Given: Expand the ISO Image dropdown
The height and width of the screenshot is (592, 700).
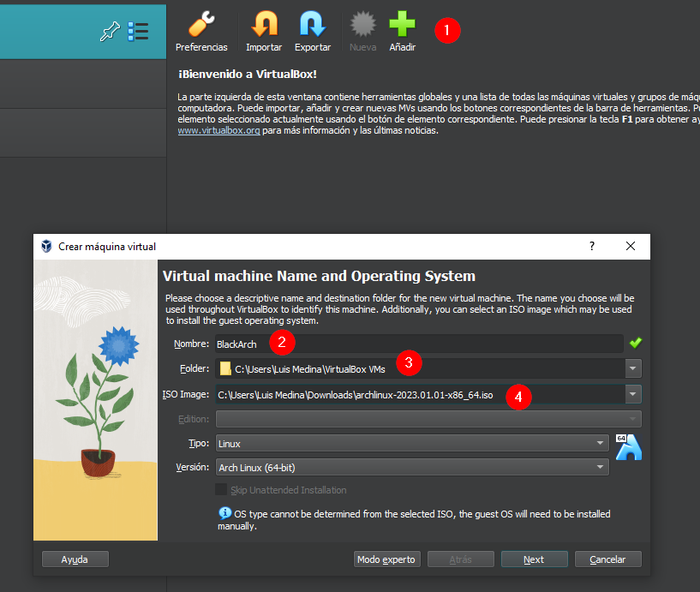Looking at the screenshot, I should [633, 394].
